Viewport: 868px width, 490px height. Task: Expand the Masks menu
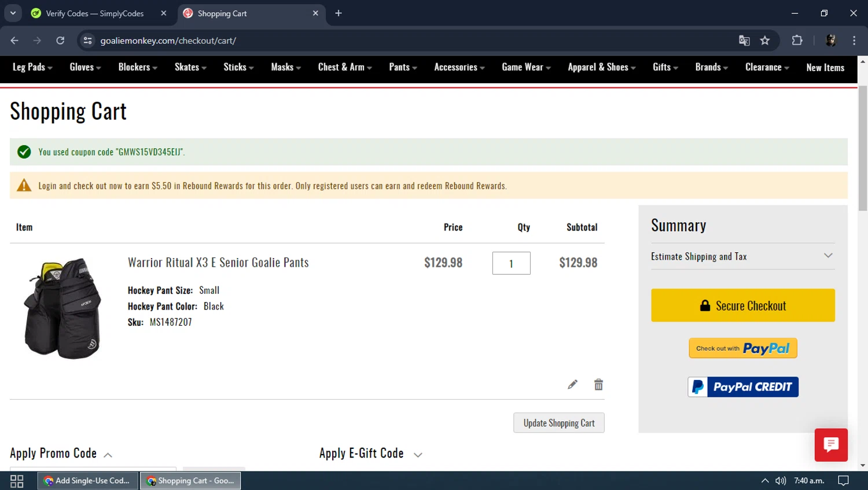pyautogui.click(x=286, y=67)
